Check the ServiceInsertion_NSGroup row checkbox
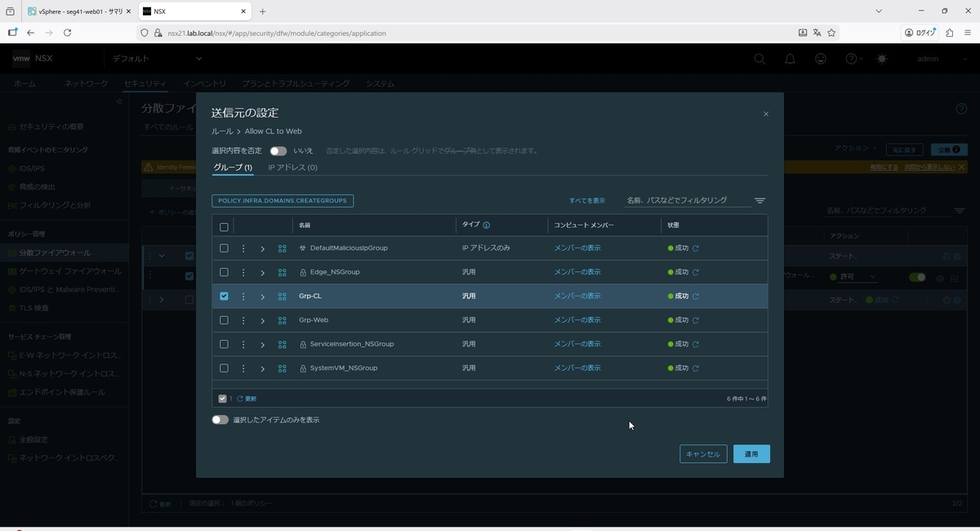This screenshot has width=980, height=531. [224, 344]
